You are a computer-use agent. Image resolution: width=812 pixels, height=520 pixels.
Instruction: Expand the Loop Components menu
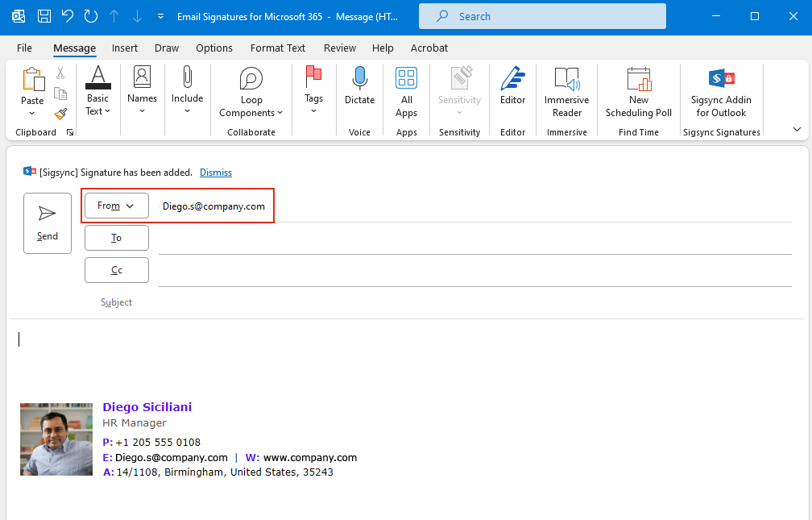click(x=251, y=92)
